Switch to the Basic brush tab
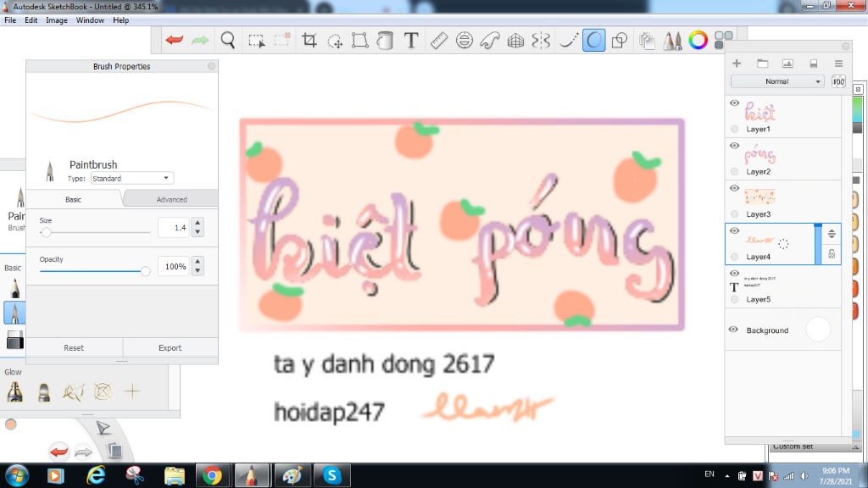868x488 pixels. (73, 199)
